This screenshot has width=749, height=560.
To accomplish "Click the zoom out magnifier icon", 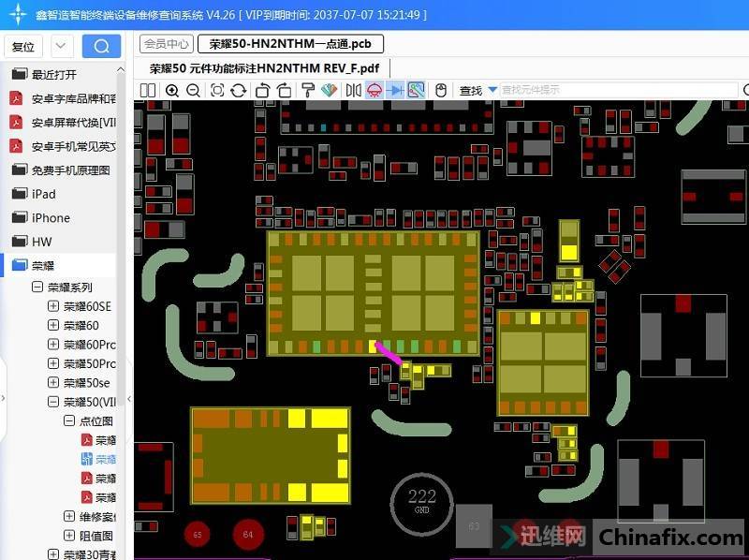I will pos(193,90).
